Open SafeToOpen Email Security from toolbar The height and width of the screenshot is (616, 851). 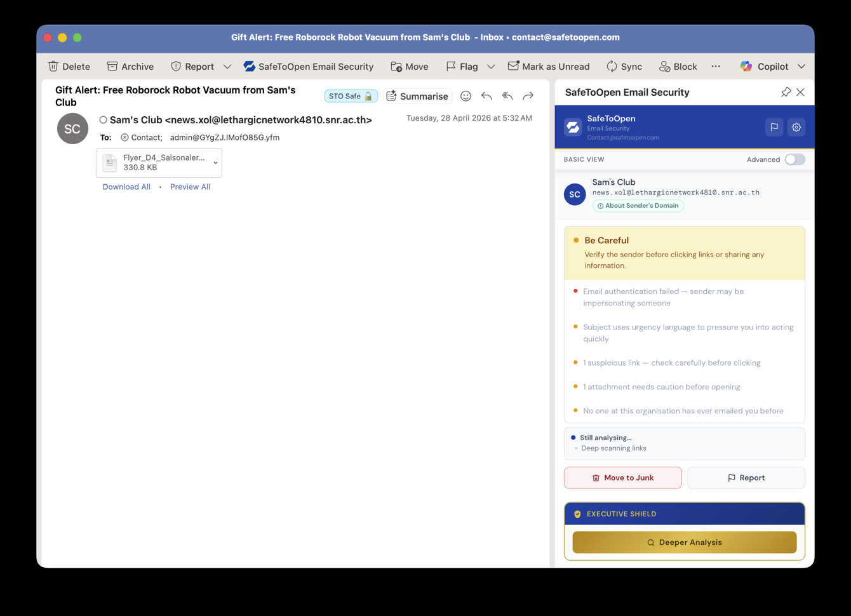click(x=309, y=66)
